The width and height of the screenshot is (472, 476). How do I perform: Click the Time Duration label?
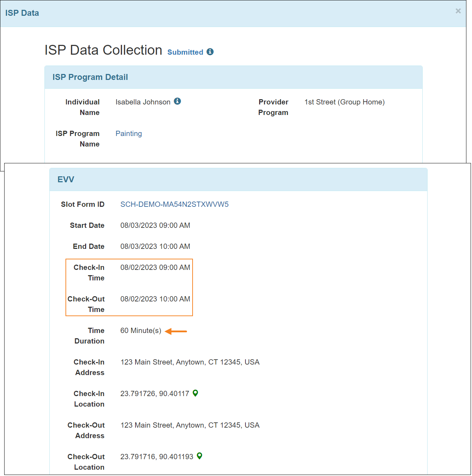pyautogui.click(x=89, y=336)
